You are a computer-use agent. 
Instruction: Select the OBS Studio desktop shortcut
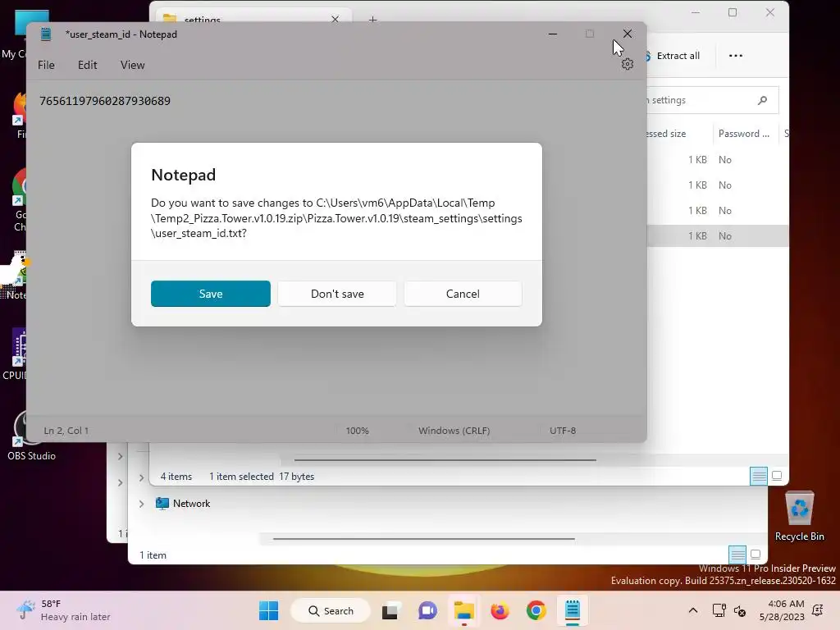click(31, 435)
